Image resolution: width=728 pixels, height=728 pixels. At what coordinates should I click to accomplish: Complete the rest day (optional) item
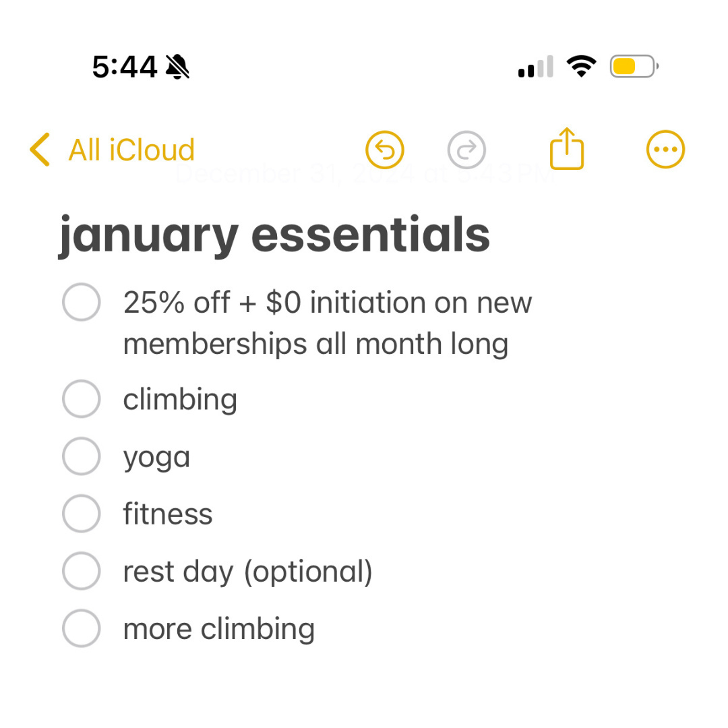pyautogui.click(x=82, y=571)
